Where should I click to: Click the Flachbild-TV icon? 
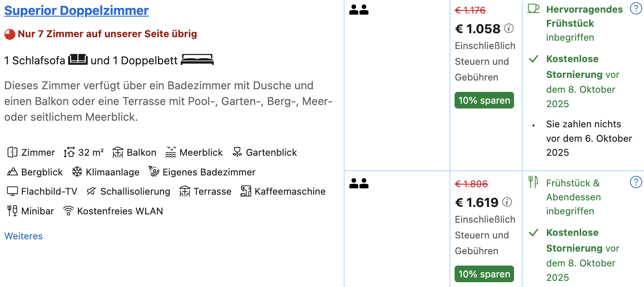click(x=12, y=191)
